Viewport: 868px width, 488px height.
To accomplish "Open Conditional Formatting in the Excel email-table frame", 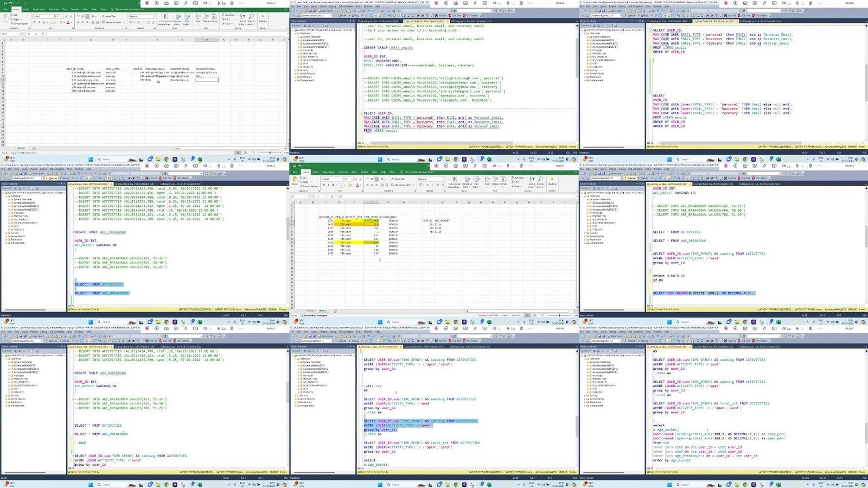I will (165, 20).
